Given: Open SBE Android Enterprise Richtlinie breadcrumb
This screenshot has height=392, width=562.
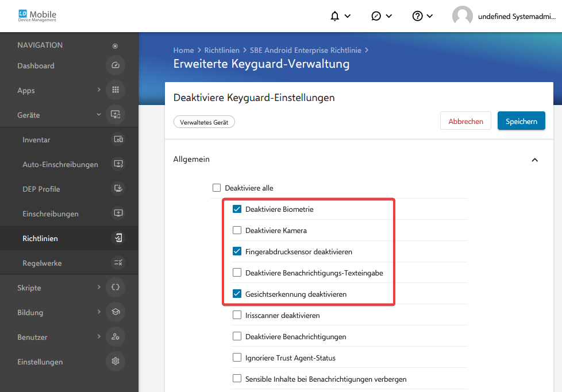Looking at the screenshot, I should [x=305, y=51].
